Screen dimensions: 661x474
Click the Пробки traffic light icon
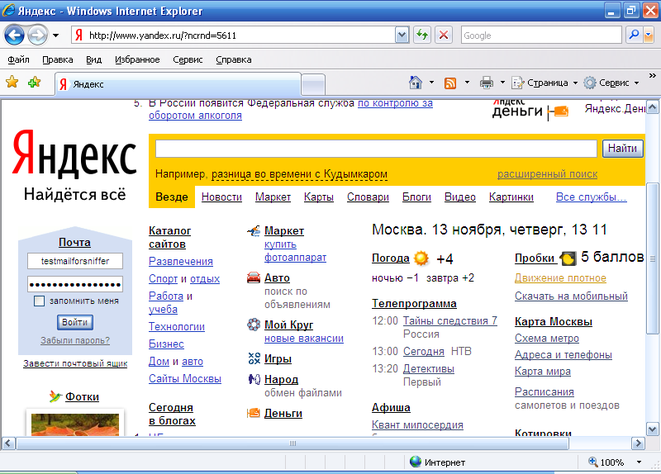567,258
